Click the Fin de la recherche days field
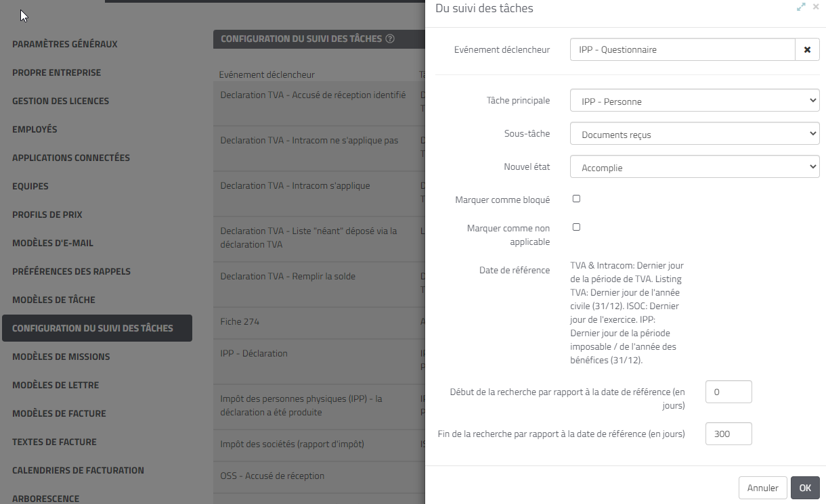Screen dimensions: 826x504 coord(729,434)
